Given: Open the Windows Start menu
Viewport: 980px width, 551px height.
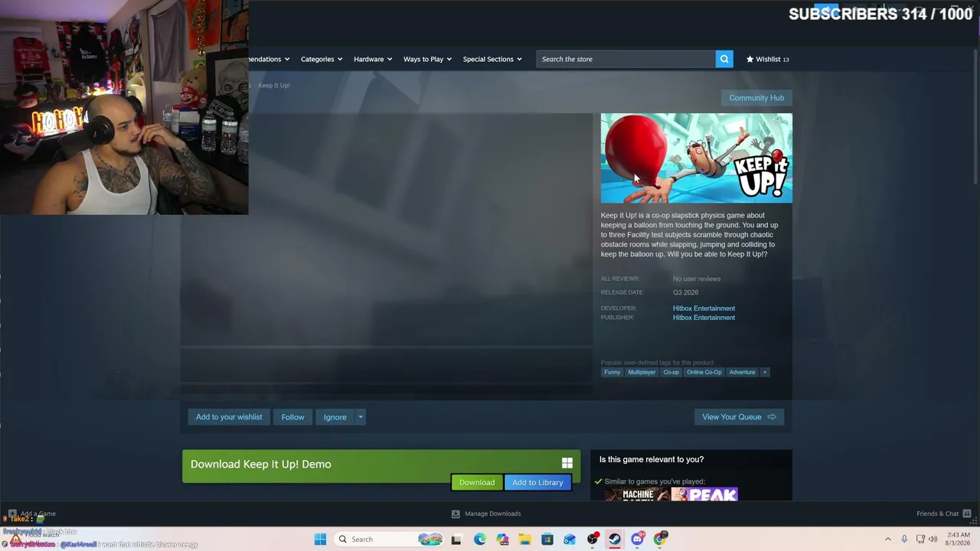Looking at the screenshot, I should (x=320, y=539).
